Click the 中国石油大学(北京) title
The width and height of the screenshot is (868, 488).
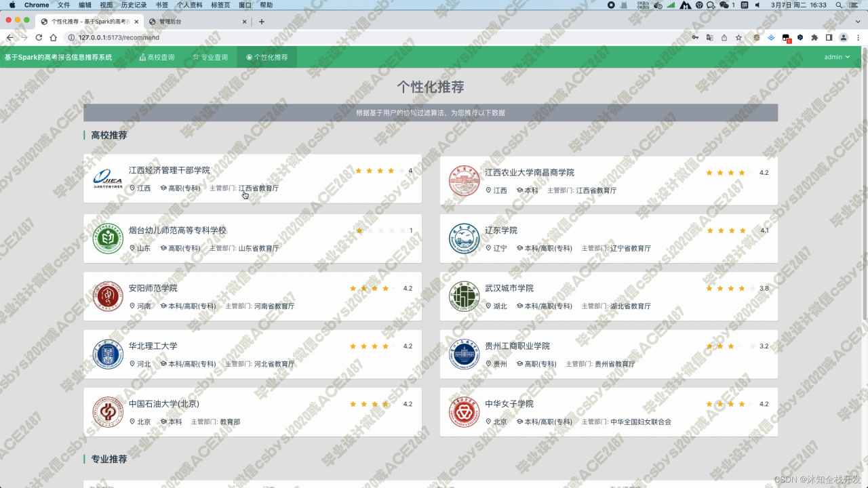[164, 403]
